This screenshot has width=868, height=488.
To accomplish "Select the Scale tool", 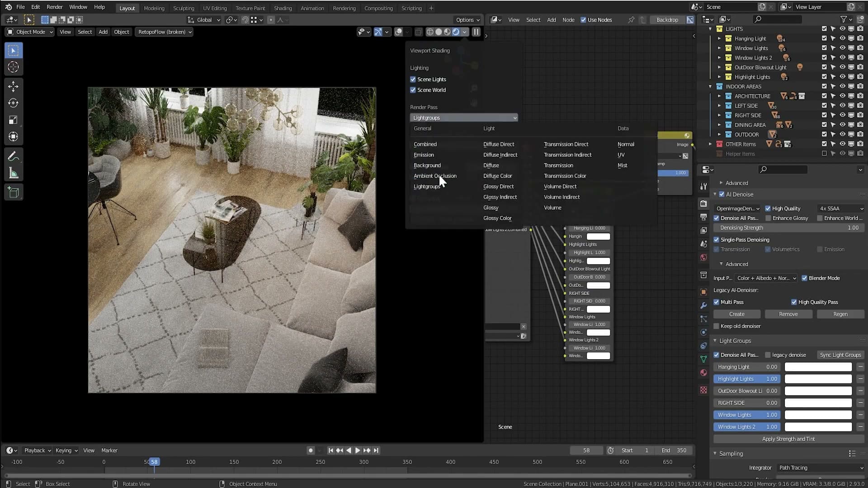I will 13,120.
